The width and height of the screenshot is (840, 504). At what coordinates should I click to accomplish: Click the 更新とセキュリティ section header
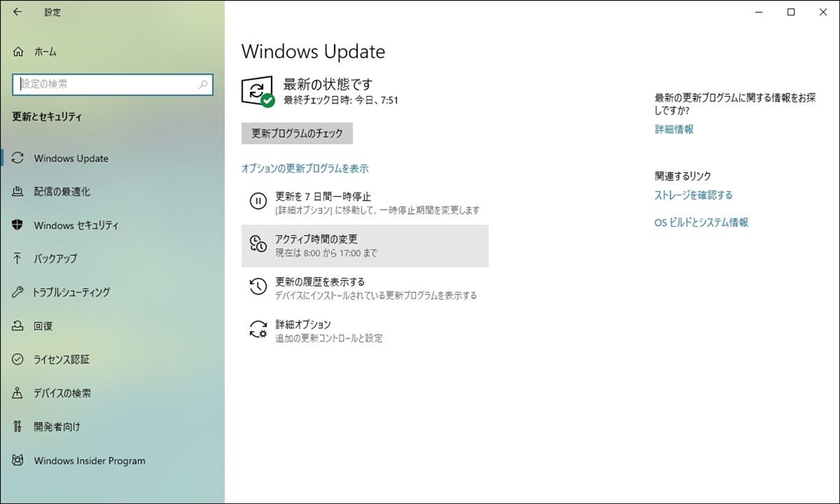coord(47,116)
